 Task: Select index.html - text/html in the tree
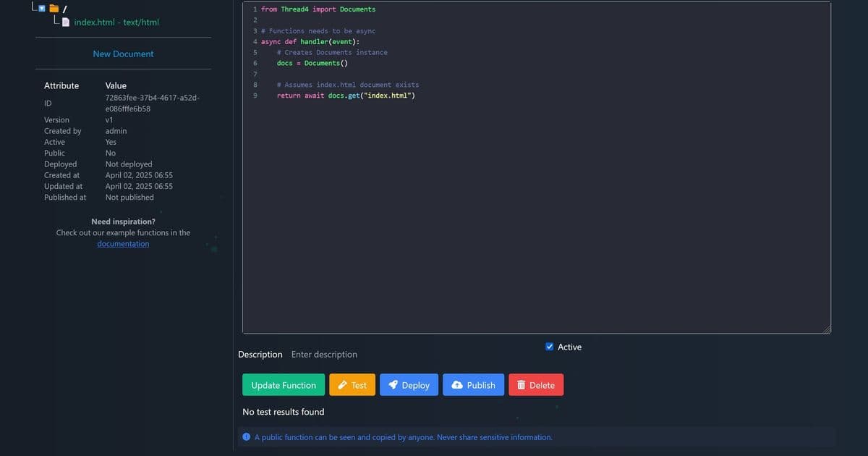point(116,22)
